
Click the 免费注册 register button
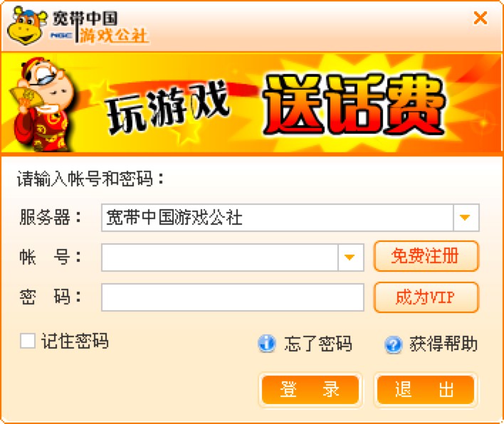point(426,256)
